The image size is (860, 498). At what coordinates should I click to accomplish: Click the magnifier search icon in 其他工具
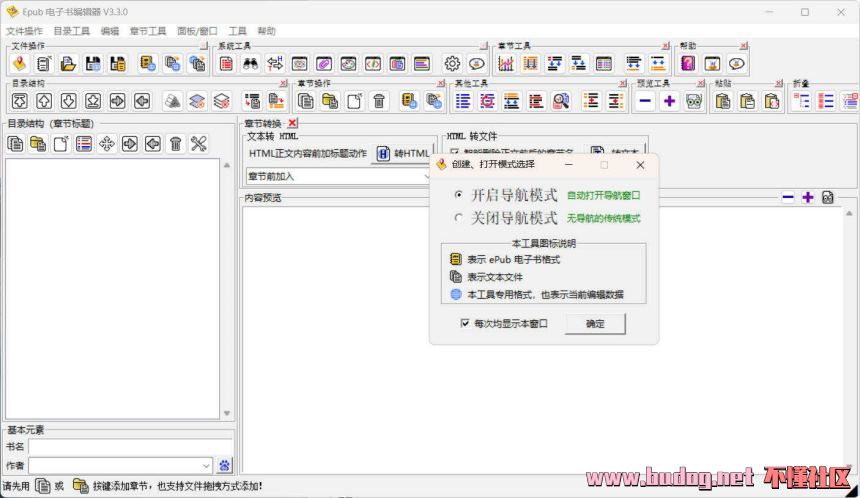561,101
